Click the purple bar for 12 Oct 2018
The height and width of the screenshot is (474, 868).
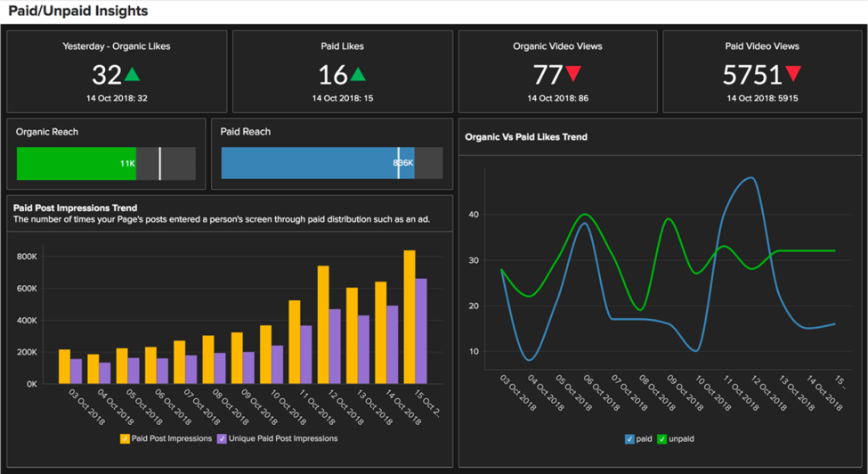pos(335,347)
